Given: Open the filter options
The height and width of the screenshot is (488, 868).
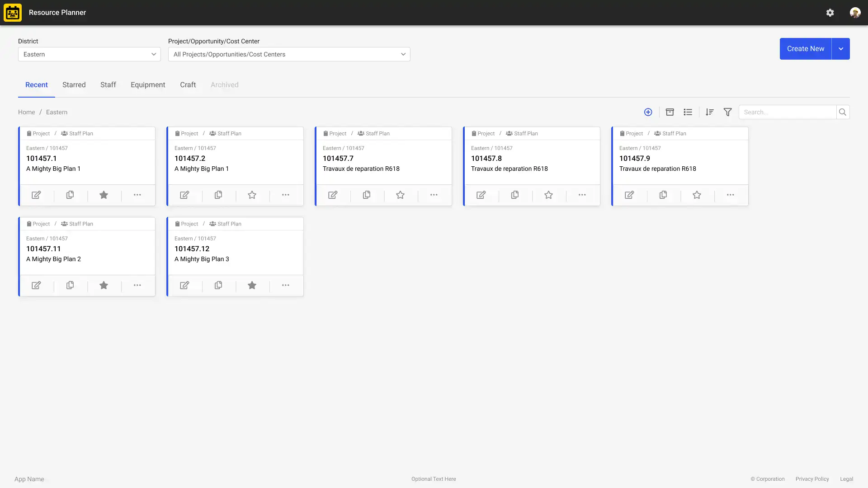Looking at the screenshot, I should click(727, 112).
